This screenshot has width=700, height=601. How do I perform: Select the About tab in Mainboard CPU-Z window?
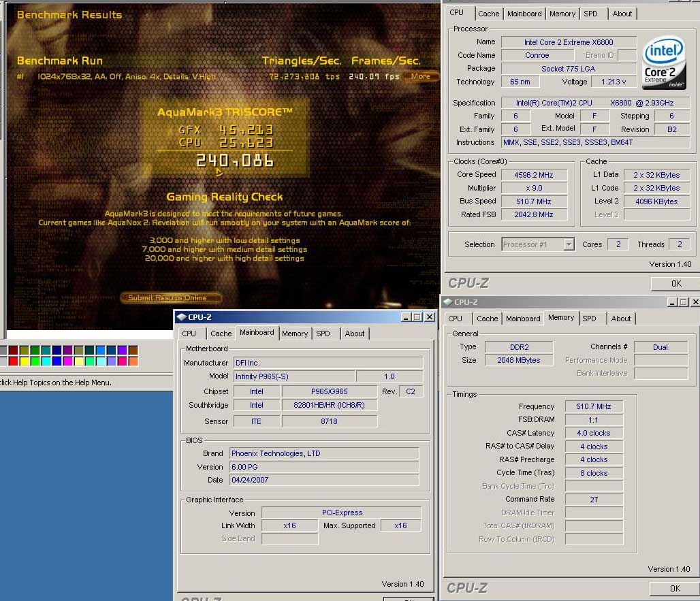coord(355,334)
